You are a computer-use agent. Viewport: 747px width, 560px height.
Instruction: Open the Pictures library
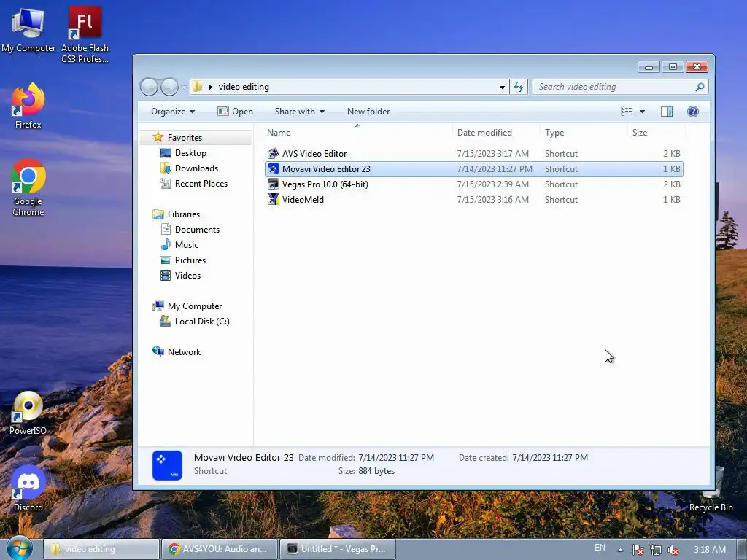click(190, 260)
